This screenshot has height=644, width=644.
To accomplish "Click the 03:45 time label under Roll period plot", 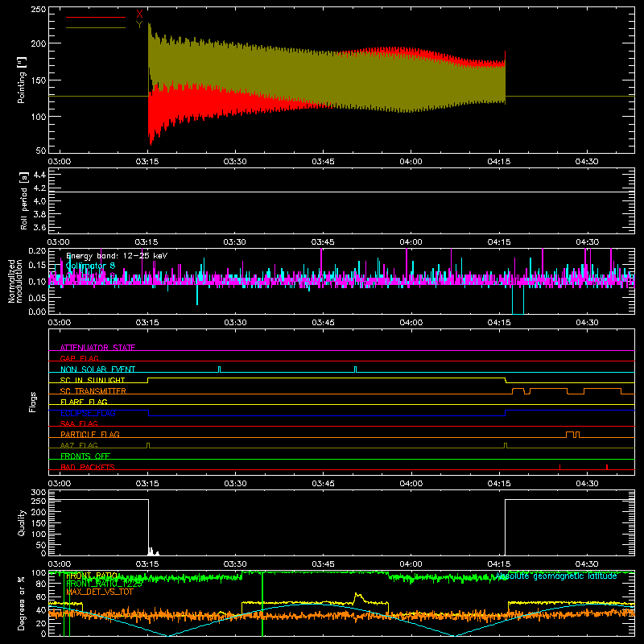I will click(x=323, y=242).
